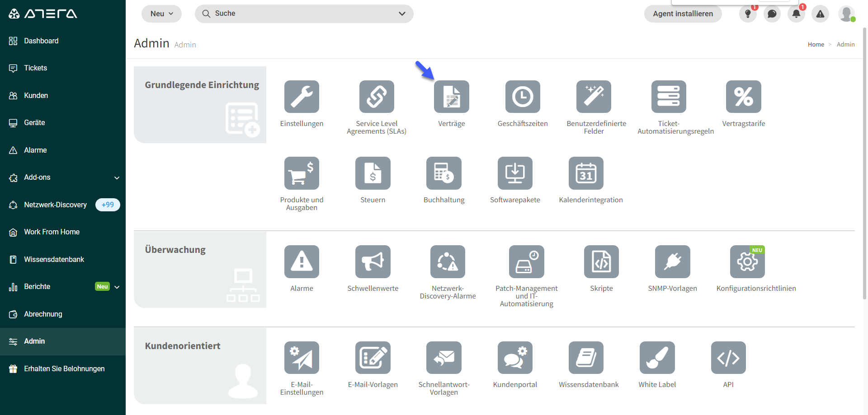Open E-Mail-Einstellungen paper plane icon

(302, 358)
